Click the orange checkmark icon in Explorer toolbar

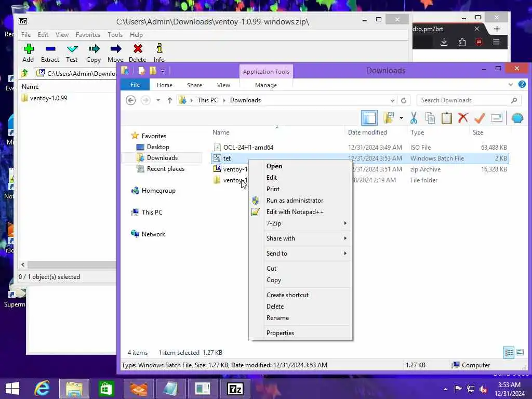tap(480, 118)
